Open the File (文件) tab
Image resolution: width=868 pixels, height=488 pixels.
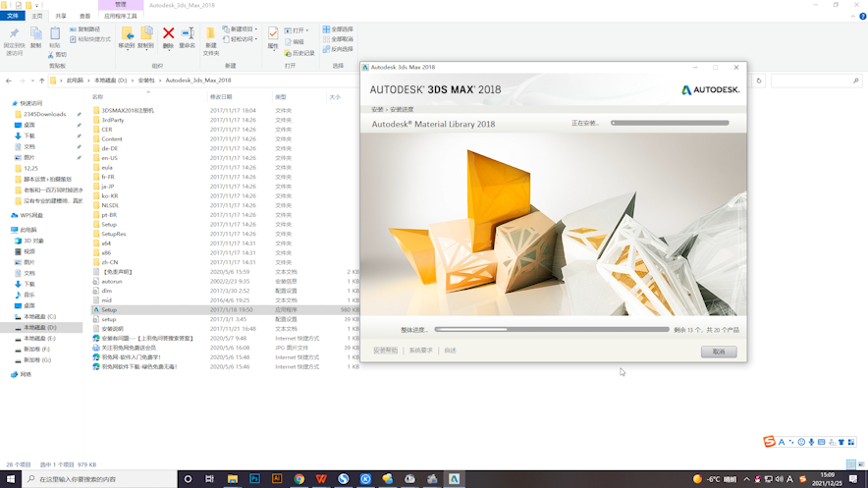tap(12, 16)
